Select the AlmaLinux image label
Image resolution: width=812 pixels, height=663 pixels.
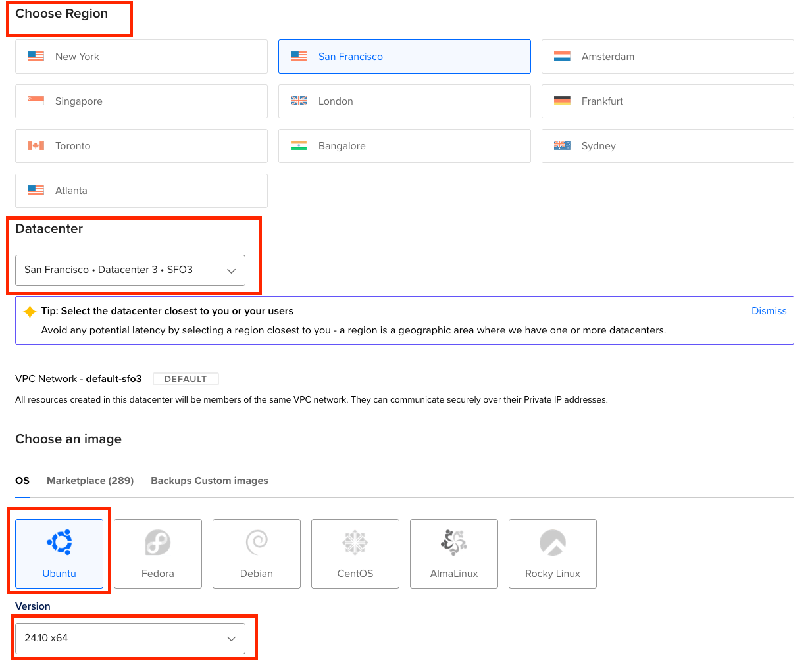point(454,574)
